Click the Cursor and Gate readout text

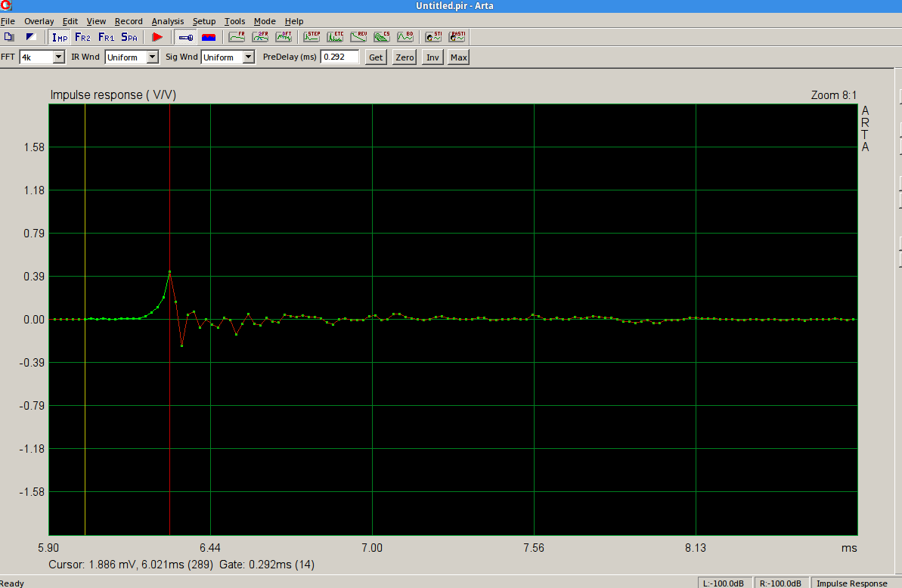point(181,565)
